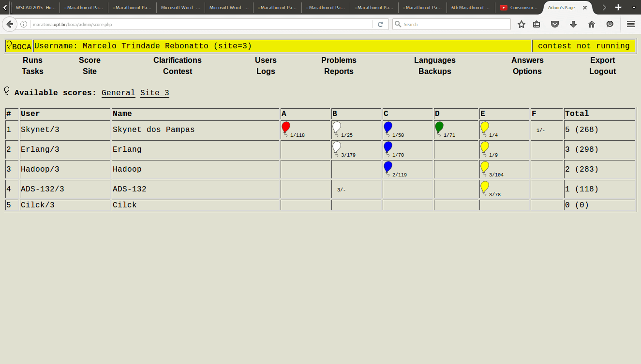Open the Pocket icon in toolbar
641x364 pixels.
click(x=555, y=24)
